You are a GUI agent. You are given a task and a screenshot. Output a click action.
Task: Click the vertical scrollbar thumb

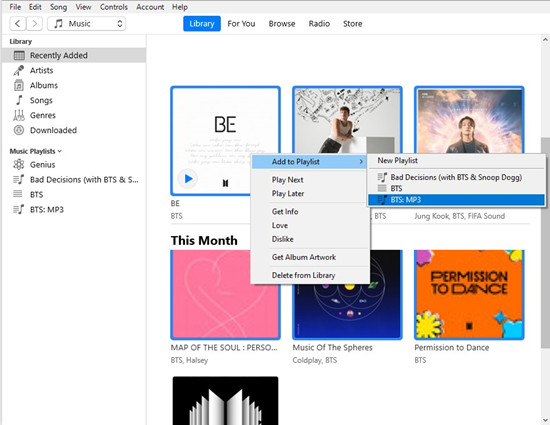(x=545, y=242)
